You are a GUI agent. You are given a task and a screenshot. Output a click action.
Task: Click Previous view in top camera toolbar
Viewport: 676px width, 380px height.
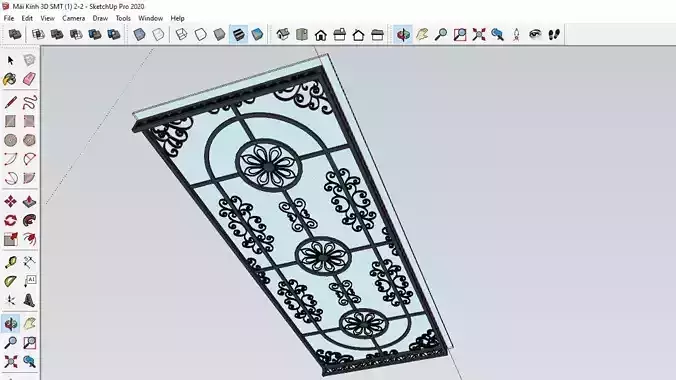(498, 34)
